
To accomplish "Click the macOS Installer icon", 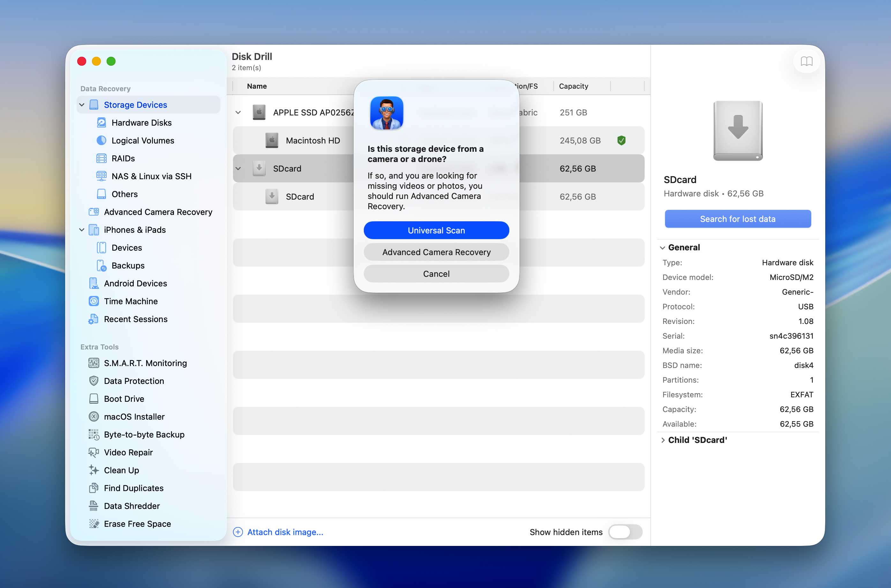I will point(94,417).
